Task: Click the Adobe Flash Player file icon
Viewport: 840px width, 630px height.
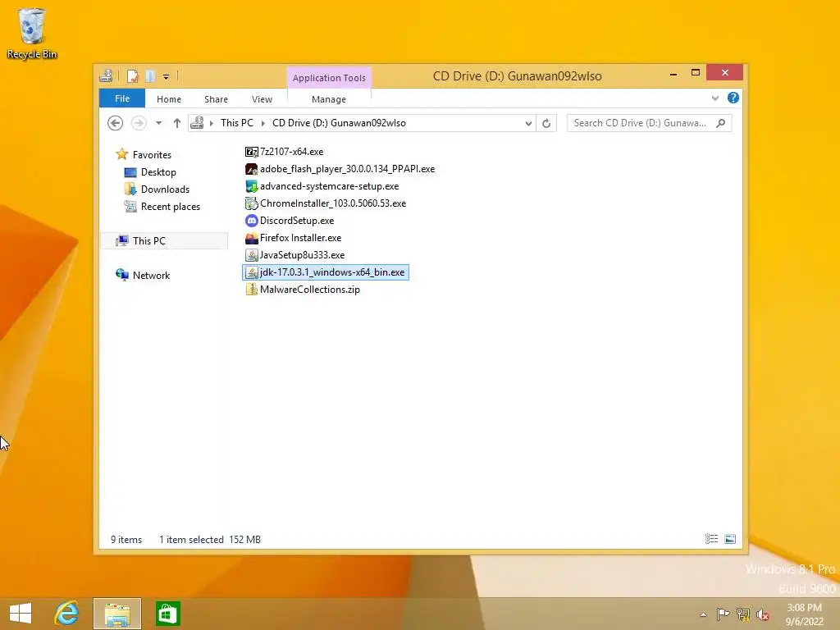Action: pyautogui.click(x=251, y=169)
